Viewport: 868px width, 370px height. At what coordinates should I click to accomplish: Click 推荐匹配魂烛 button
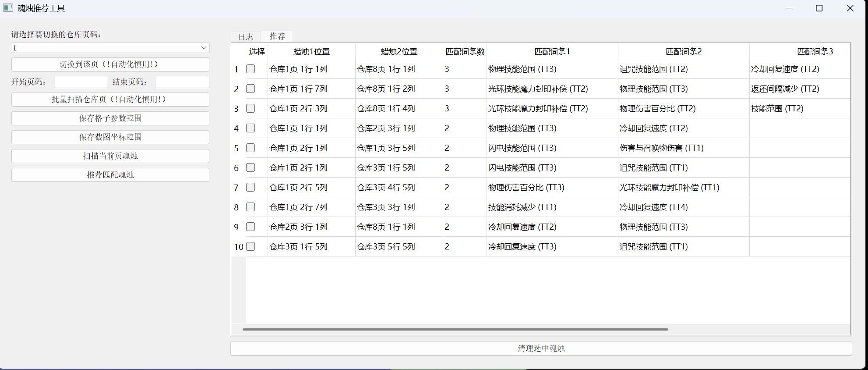[110, 175]
